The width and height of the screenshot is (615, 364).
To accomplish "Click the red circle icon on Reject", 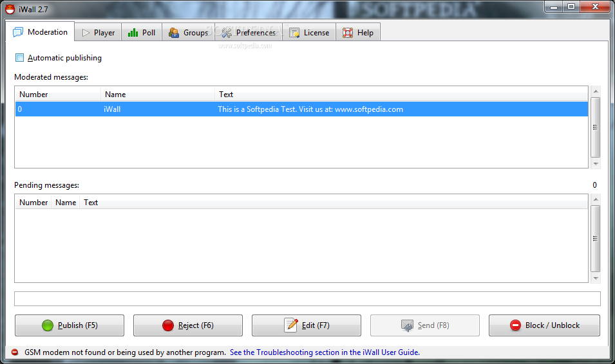I will 168,325.
